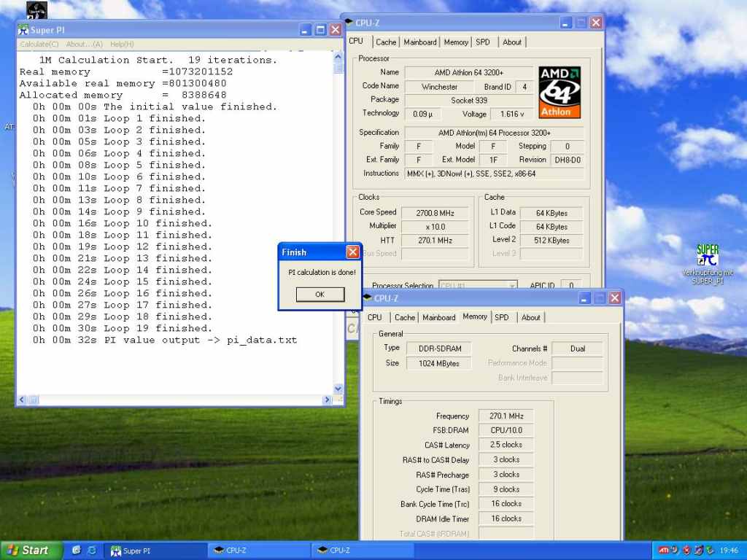The image size is (747, 560).
Task: Switch to SPD tab in lower CPU-Z window
Action: (x=502, y=318)
